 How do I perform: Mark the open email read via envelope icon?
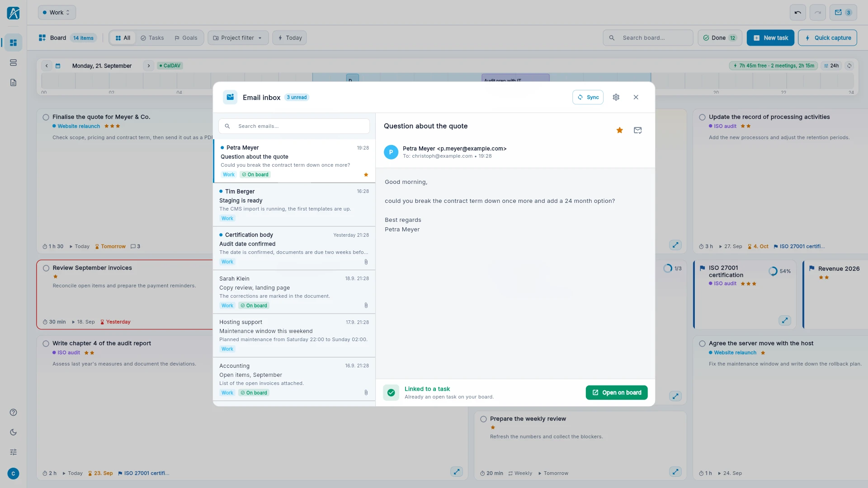pos(638,130)
